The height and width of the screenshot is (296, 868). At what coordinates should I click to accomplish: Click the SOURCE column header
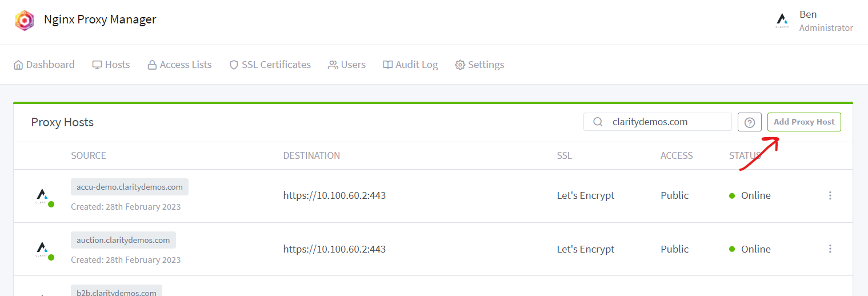coord(89,155)
